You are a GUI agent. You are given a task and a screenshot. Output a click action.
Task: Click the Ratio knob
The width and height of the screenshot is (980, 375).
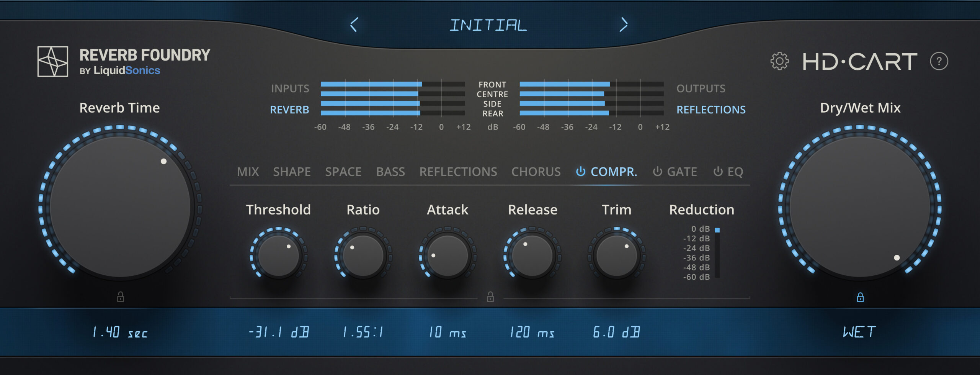(x=363, y=256)
